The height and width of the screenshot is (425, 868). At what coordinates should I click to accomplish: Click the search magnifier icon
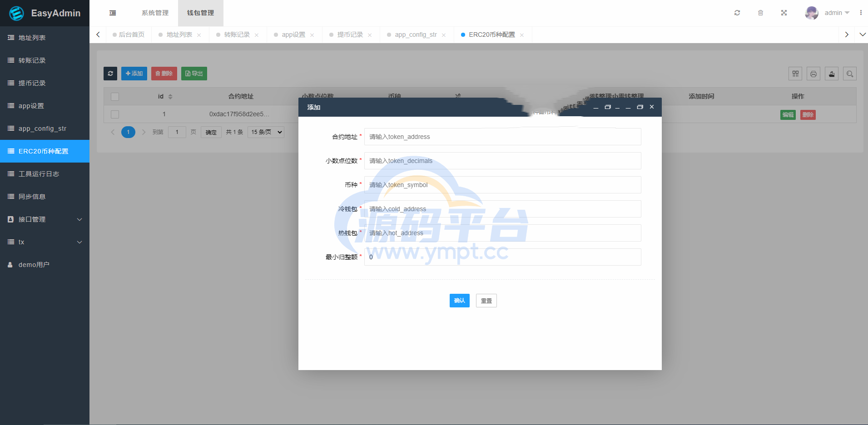click(x=850, y=74)
